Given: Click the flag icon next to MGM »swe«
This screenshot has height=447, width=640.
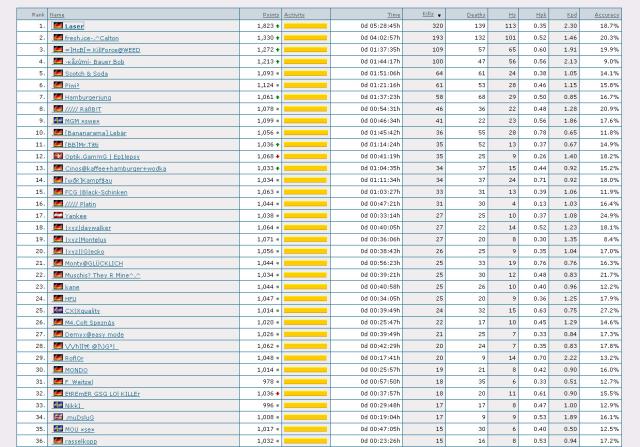Looking at the screenshot, I should (58, 120).
